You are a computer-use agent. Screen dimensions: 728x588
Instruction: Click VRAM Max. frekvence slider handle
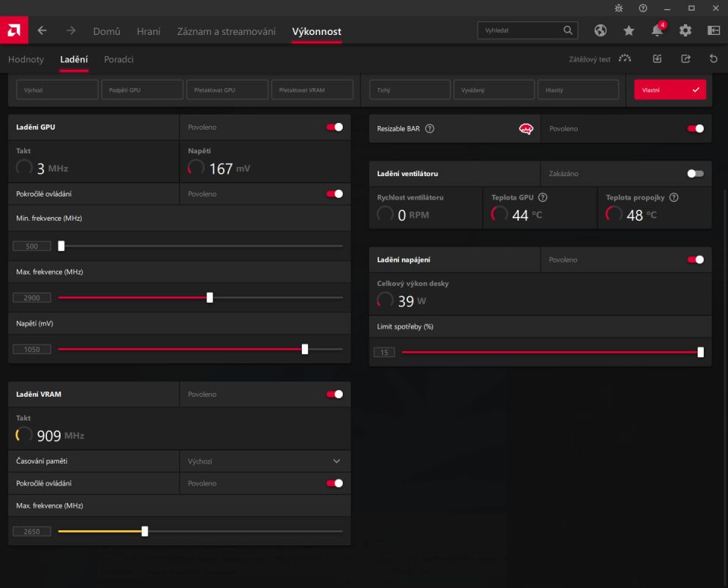[145, 531]
